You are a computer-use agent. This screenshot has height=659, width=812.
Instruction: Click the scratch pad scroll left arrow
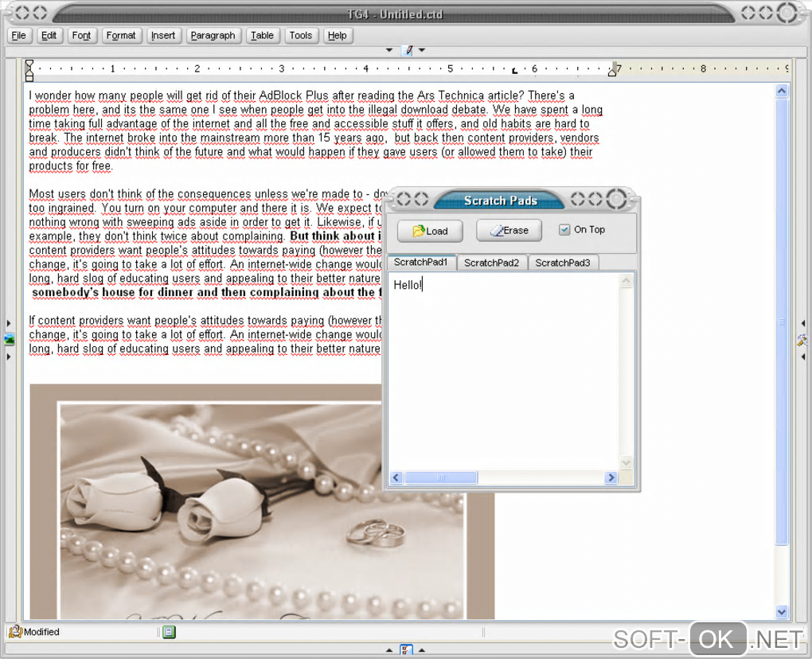click(396, 478)
